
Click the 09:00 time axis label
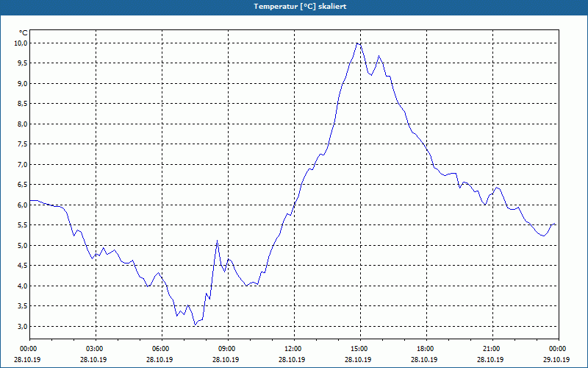click(228, 349)
